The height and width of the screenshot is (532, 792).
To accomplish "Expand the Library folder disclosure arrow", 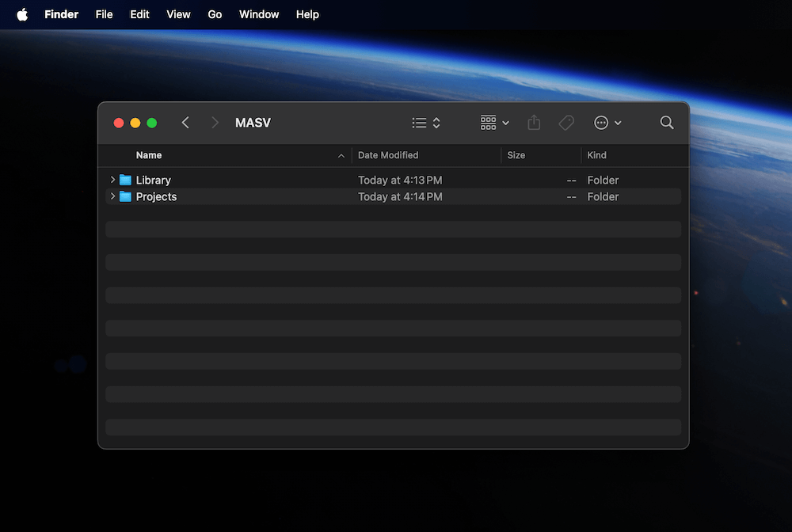I will [112, 180].
